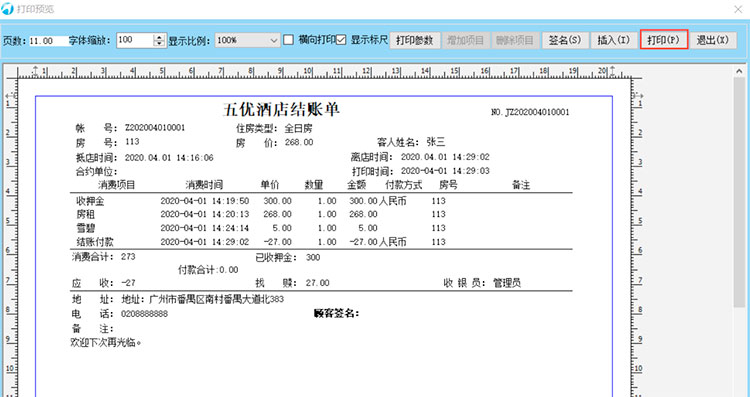Click the left margin marker on horizontal ruler
This screenshot has width=750, height=397.
click(35, 72)
